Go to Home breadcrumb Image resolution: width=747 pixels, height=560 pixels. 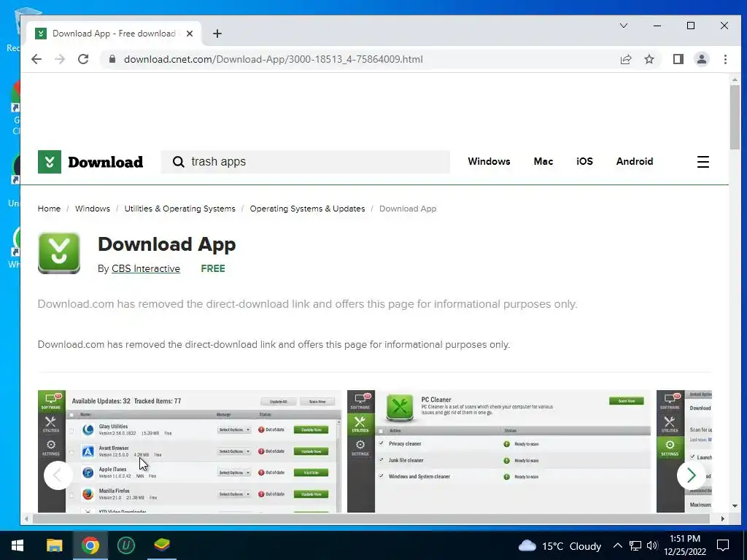(x=49, y=209)
